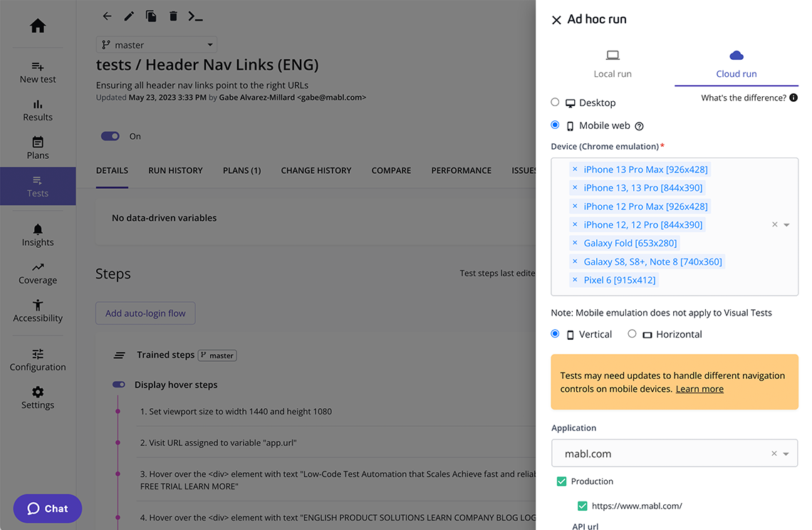Open Tests in the sidebar
812x530 pixels.
[38, 187]
